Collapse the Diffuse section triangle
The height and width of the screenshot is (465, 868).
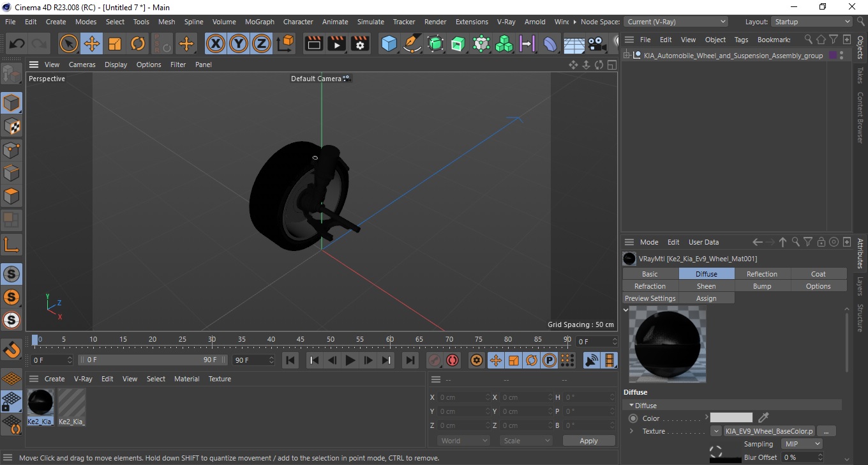[631, 406]
